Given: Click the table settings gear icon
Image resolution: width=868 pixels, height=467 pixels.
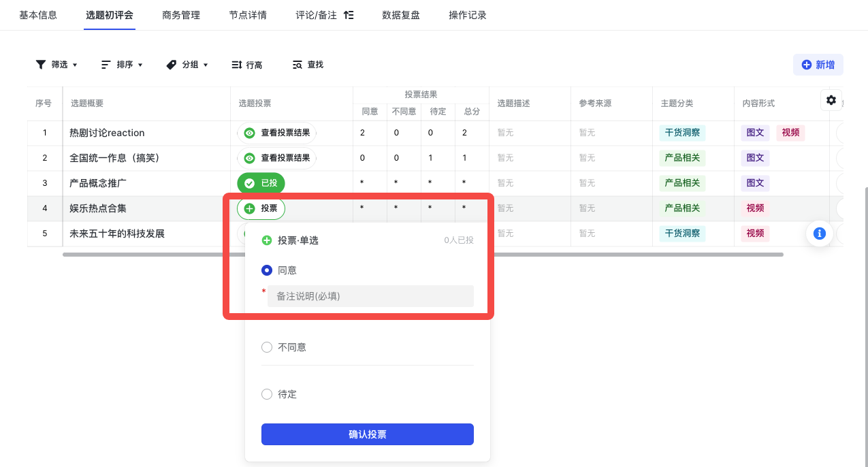Looking at the screenshot, I should (x=831, y=100).
